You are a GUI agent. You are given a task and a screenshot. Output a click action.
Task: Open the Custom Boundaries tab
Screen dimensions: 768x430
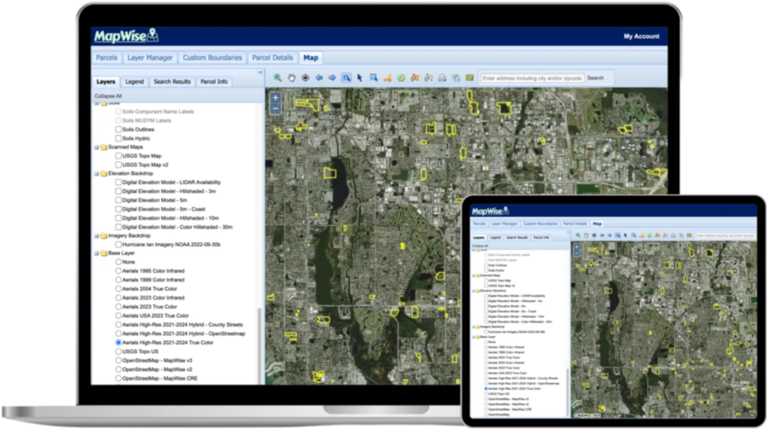[212, 58]
